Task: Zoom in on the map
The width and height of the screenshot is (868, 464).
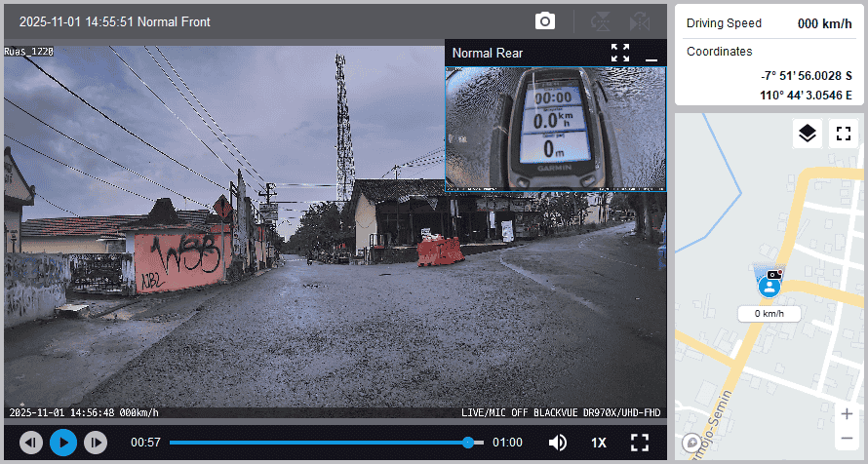Action: click(846, 413)
